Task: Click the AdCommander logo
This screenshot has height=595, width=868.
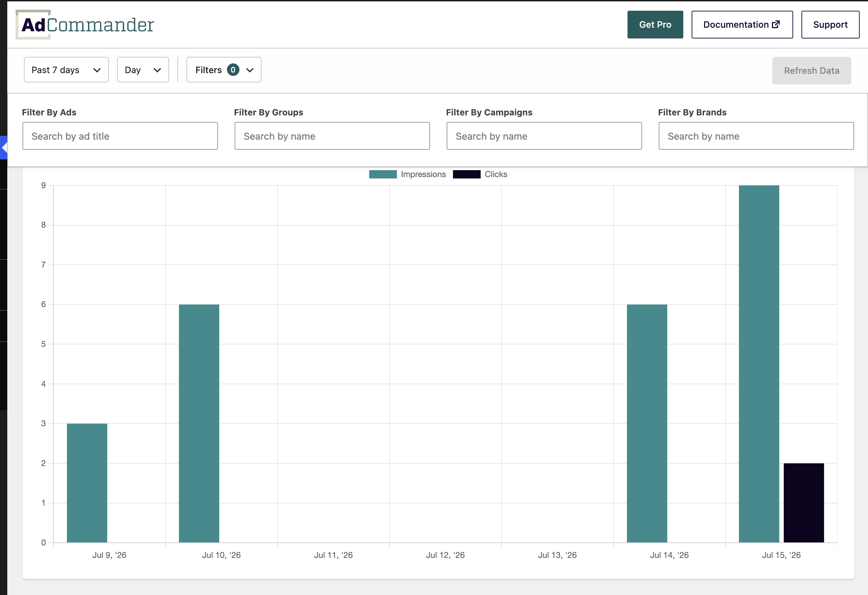Action: 85,25
